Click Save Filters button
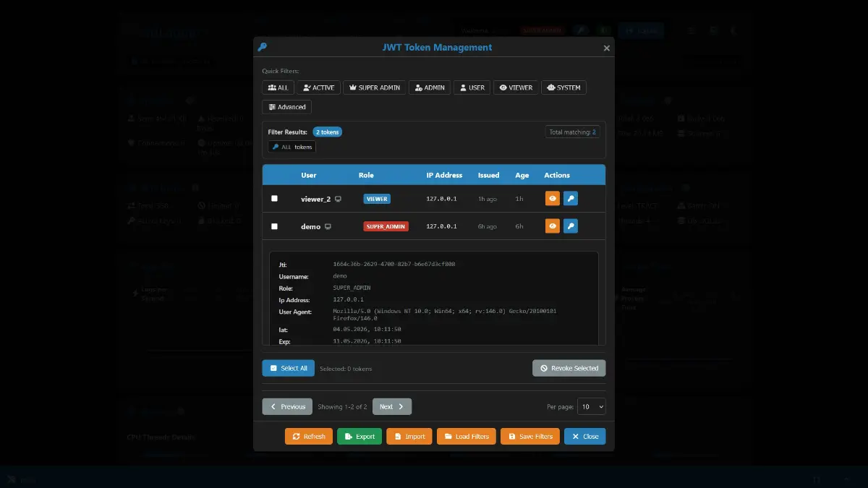 pyautogui.click(x=530, y=437)
